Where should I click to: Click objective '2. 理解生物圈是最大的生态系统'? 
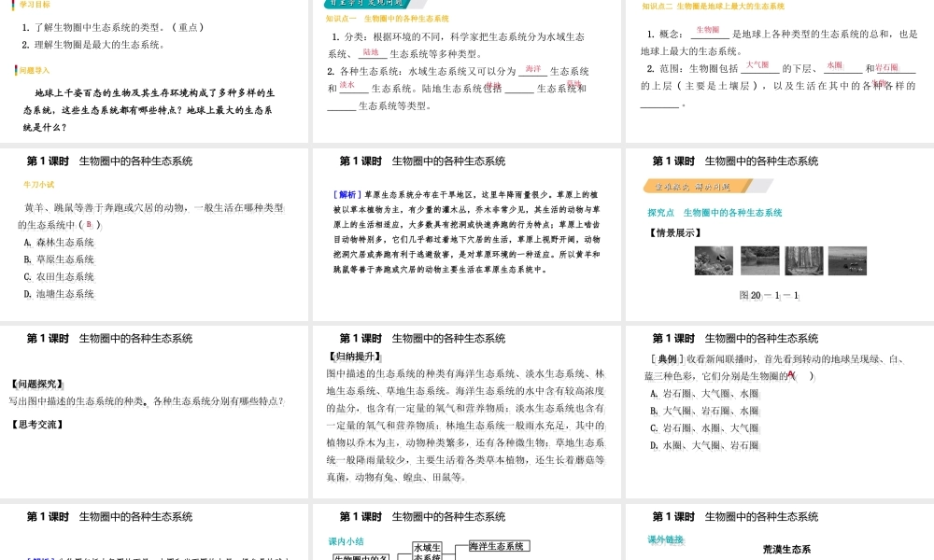pyautogui.click(x=93, y=45)
